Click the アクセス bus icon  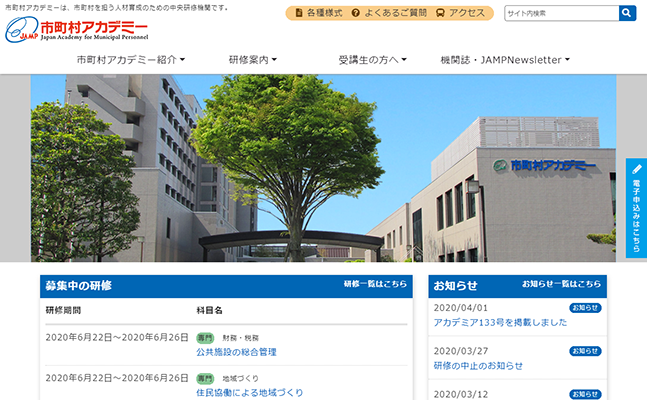pos(440,13)
